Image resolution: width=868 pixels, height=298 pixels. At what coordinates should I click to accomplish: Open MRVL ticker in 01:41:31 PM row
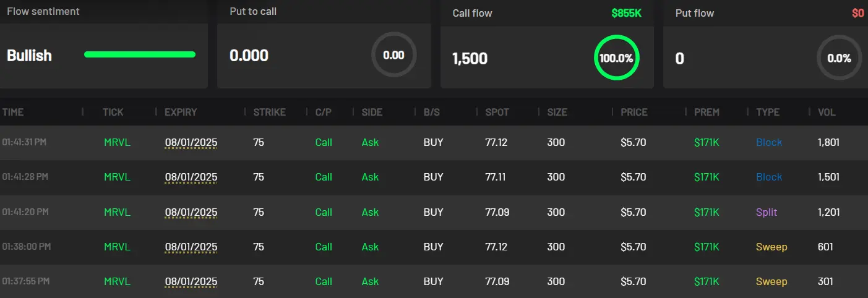[117, 142]
